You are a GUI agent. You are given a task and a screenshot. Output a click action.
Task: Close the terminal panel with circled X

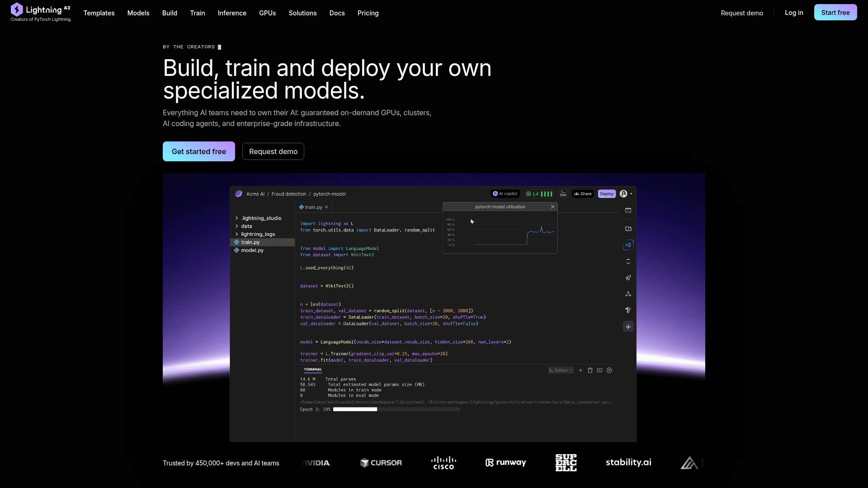[x=609, y=371]
